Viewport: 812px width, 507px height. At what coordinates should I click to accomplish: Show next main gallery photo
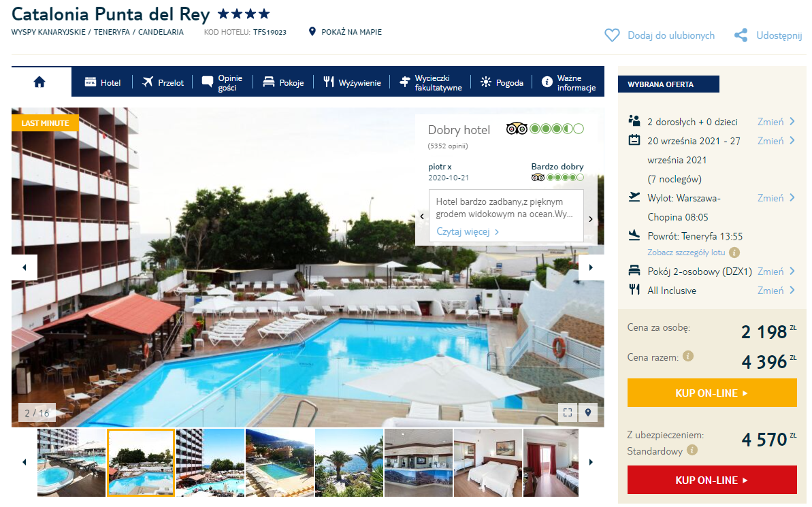point(590,267)
